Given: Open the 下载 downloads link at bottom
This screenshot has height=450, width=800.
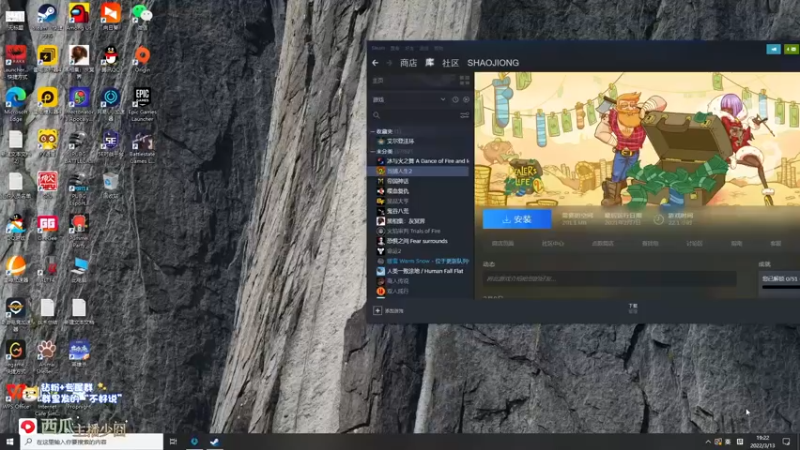Looking at the screenshot, I should (x=633, y=308).
